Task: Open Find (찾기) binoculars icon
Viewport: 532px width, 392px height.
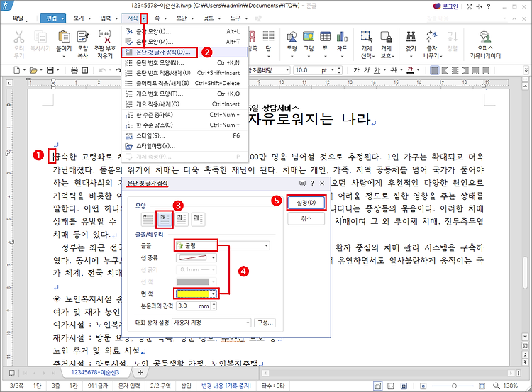Action: 411,37
